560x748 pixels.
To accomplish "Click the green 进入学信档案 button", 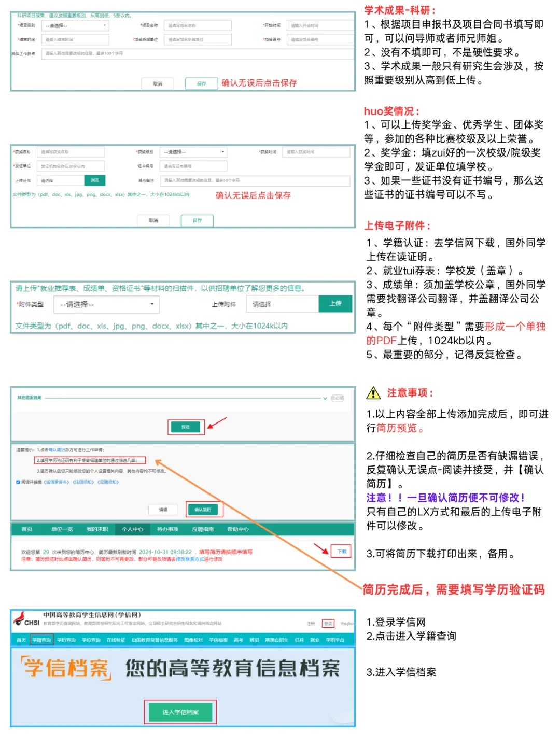I will (180, 712).
